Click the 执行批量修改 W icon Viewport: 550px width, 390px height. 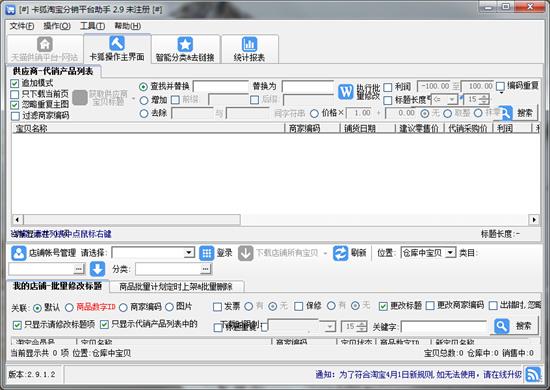pyautogui.click(x=346, y=92)
